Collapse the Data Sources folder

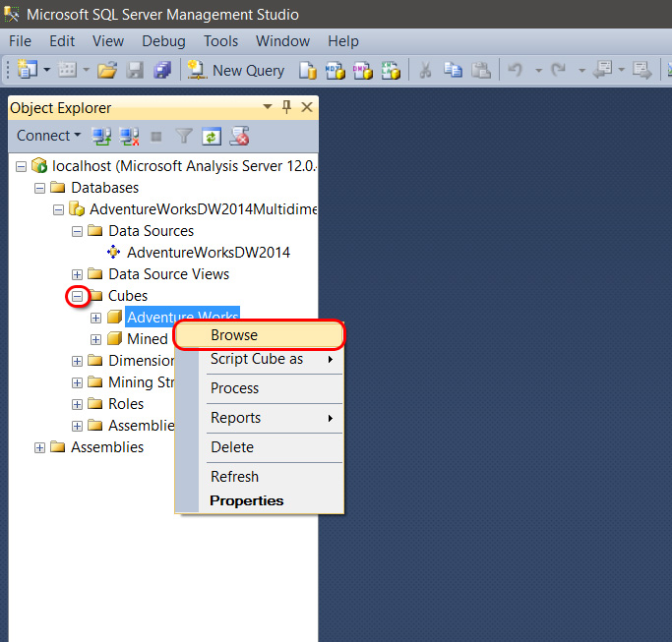tap(77, 232)
